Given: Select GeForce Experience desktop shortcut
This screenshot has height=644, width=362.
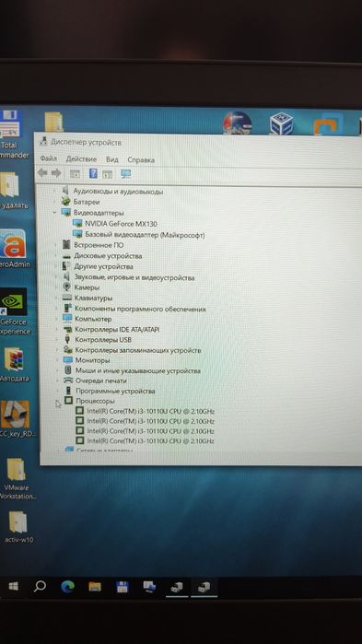Looking at the screenshot, I should click(x=14, y=311).
